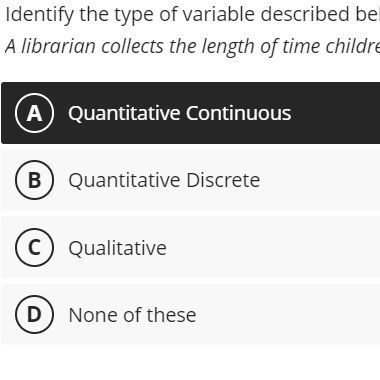380x380 pixels.
Task: Click the dark highlighted option A row background
Action: pyautogui.click(x=333, y=113)
